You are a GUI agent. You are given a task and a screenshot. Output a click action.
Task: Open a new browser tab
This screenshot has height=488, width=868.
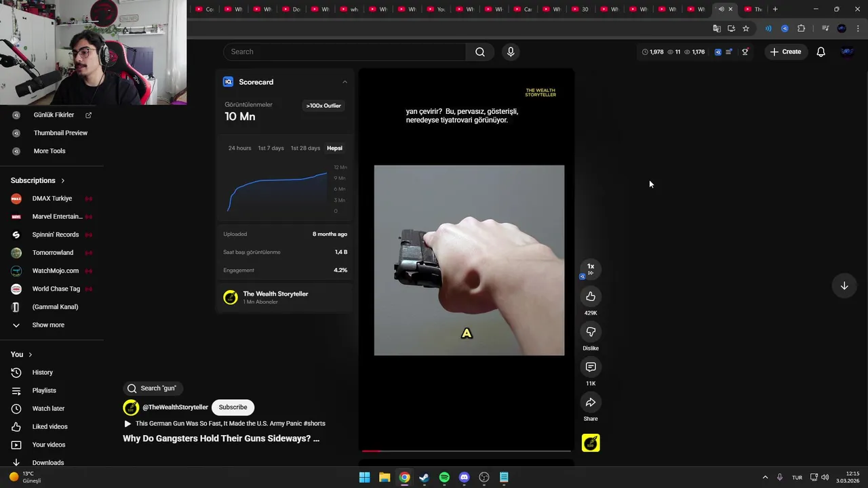pos(775,9)
